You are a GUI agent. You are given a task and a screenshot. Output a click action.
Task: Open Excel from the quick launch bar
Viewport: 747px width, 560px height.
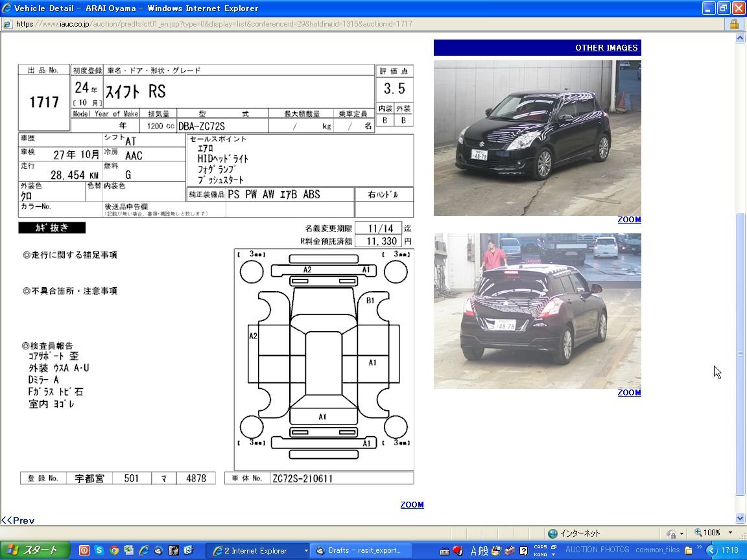point(129,550)
